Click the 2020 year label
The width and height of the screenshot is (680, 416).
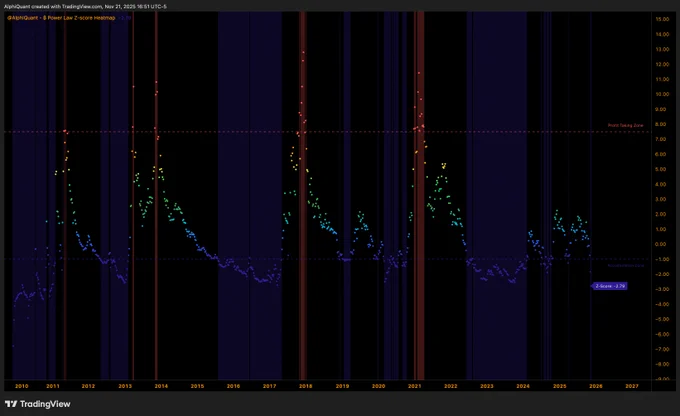click(x=378, y=386)
